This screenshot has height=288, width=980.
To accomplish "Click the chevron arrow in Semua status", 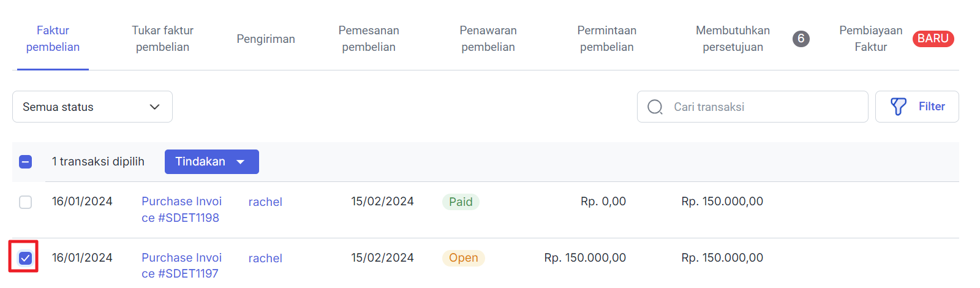I will (x=154, y=107).
